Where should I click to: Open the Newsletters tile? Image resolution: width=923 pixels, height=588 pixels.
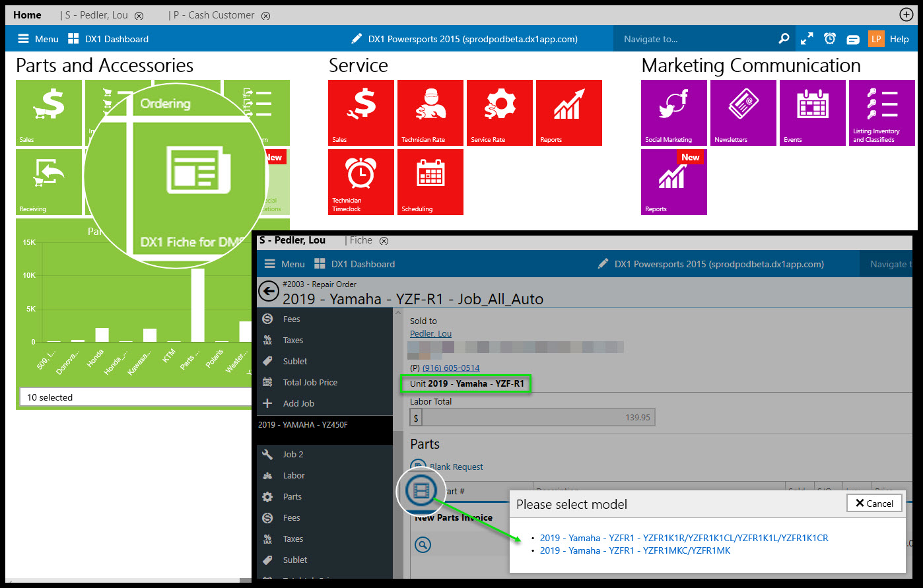click(743, 113)
